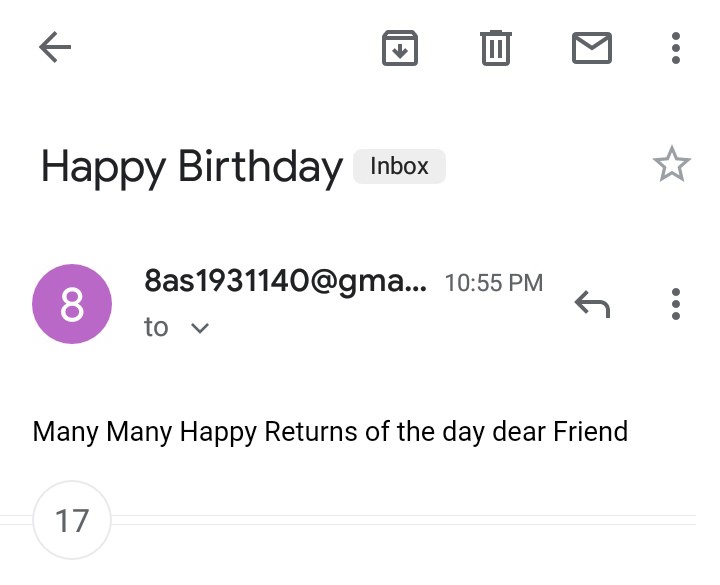Reply using the curved arrow icon

pos(592,304)
